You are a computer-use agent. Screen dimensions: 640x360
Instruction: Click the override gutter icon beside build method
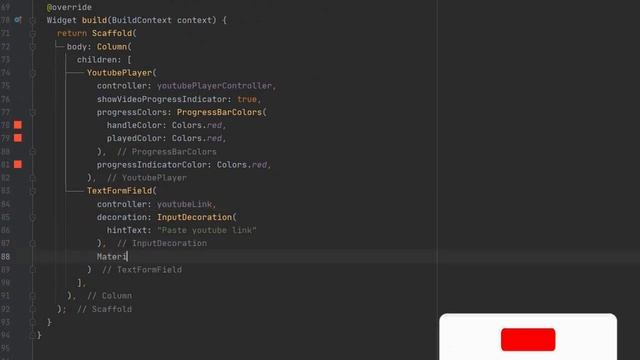tap(18, 20)
